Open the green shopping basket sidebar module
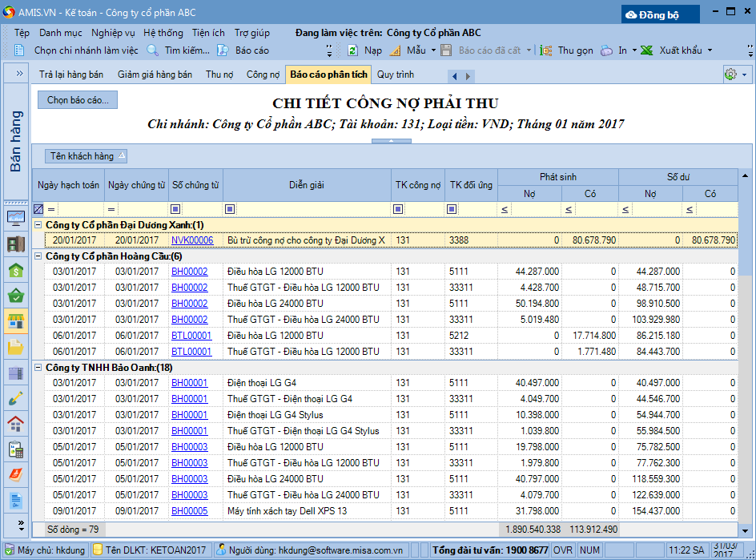This screenshot has height=560, width=756. tap(15, 296)
